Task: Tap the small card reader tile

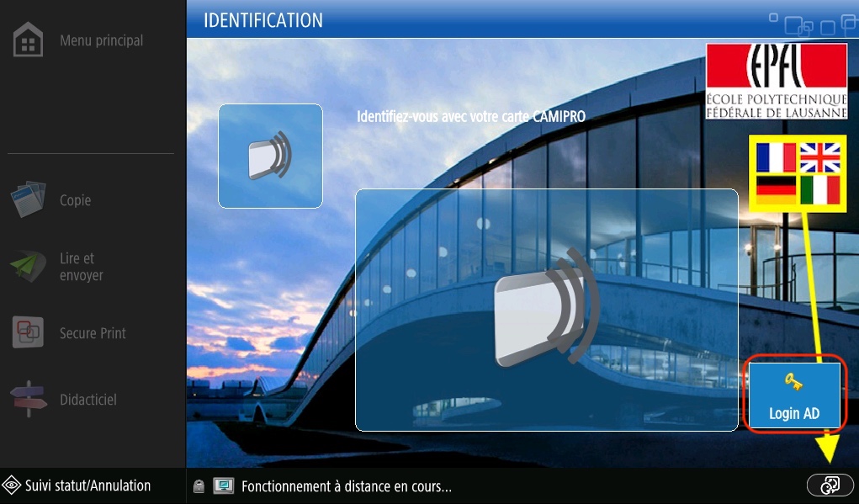Action: tap(271, 157)
